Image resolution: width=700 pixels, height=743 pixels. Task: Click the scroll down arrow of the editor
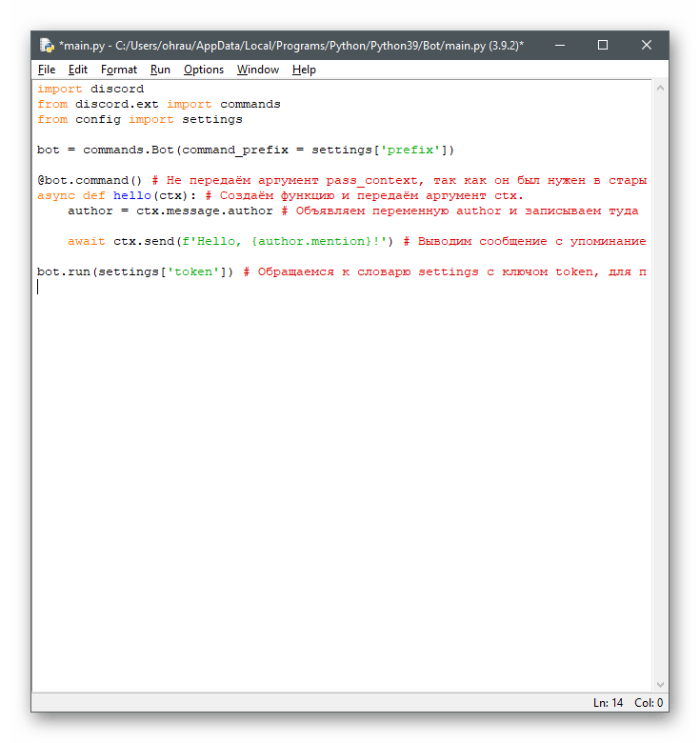659,684
